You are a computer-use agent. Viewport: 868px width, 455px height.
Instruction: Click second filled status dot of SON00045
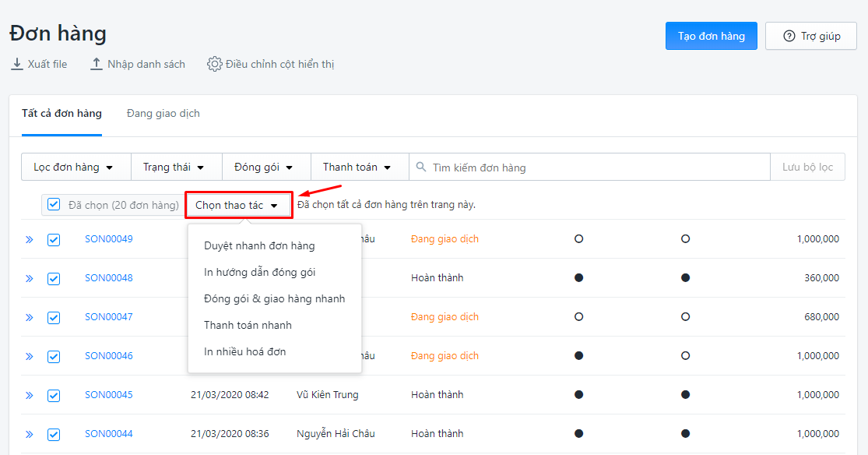pyautogui.click(x=685, y=394)
